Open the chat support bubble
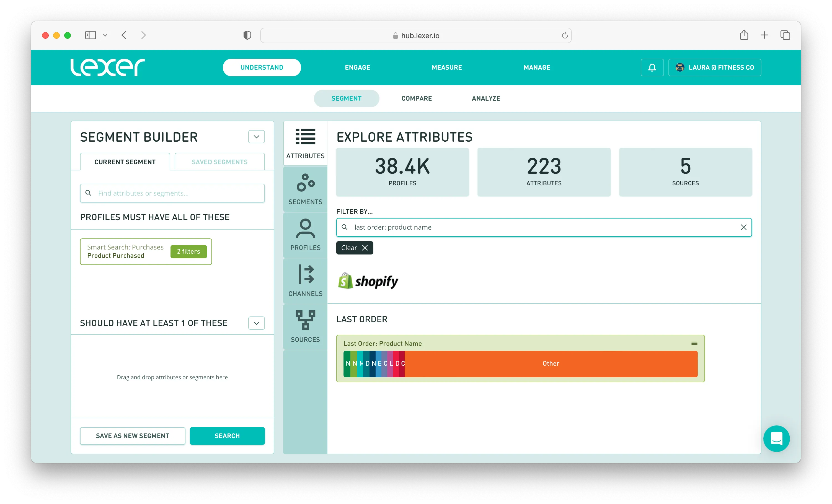832x504 pixels. (776, 438)
